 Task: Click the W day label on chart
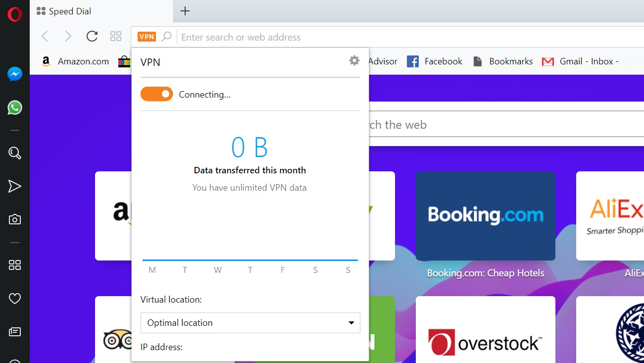(217, 270)
